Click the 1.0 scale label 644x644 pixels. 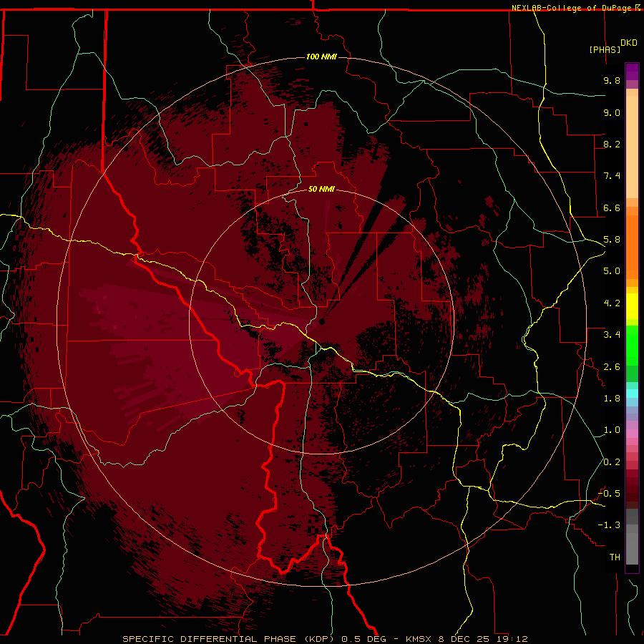click(612, 430)
